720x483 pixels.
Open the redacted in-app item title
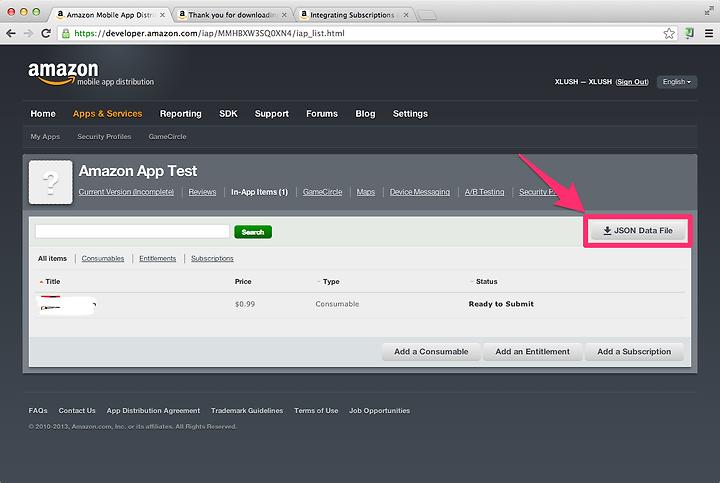(68, 305)
